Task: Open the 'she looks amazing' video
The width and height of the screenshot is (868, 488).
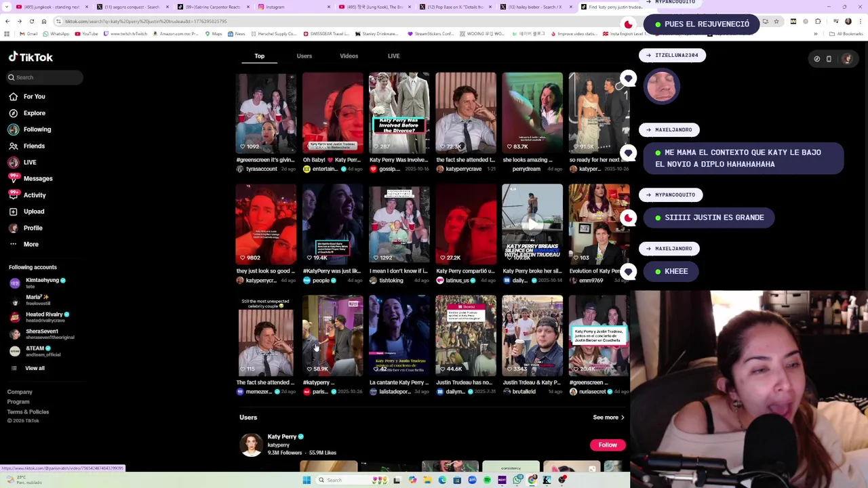Action: 532,113
